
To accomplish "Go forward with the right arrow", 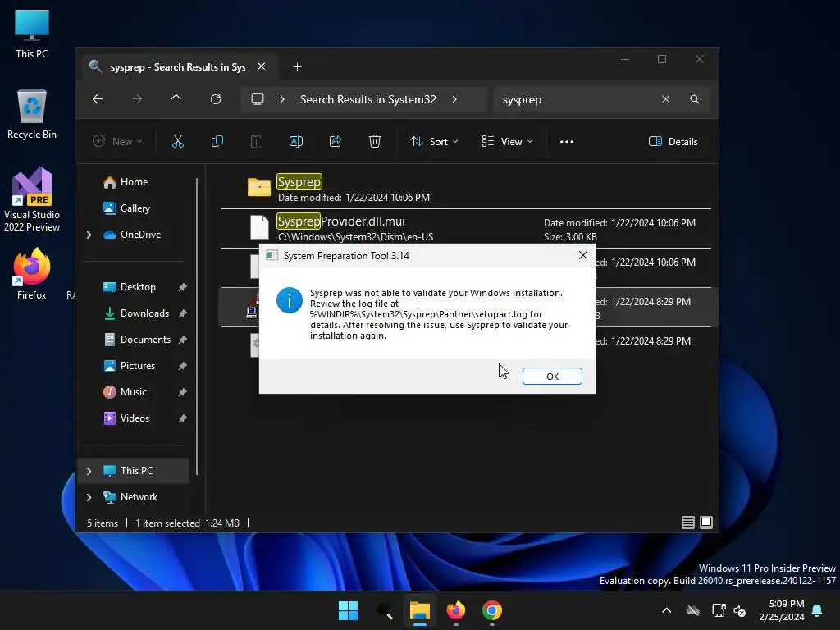I will 137,99.
